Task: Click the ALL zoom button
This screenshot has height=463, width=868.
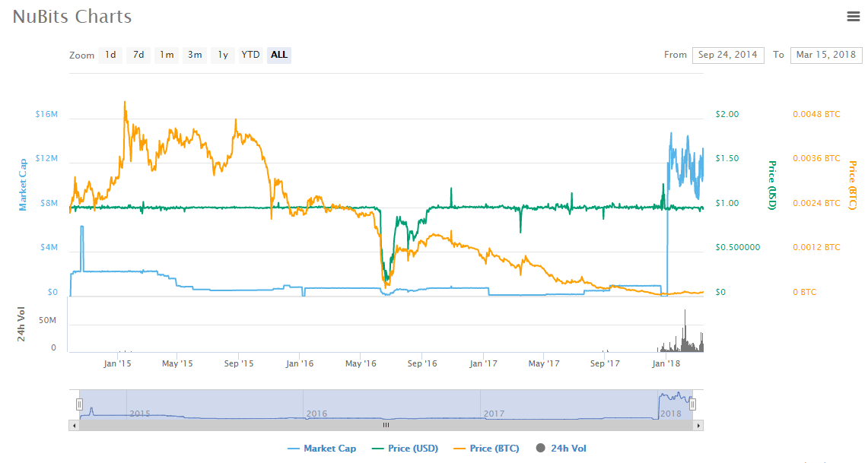Action: (x=279, y=55)
